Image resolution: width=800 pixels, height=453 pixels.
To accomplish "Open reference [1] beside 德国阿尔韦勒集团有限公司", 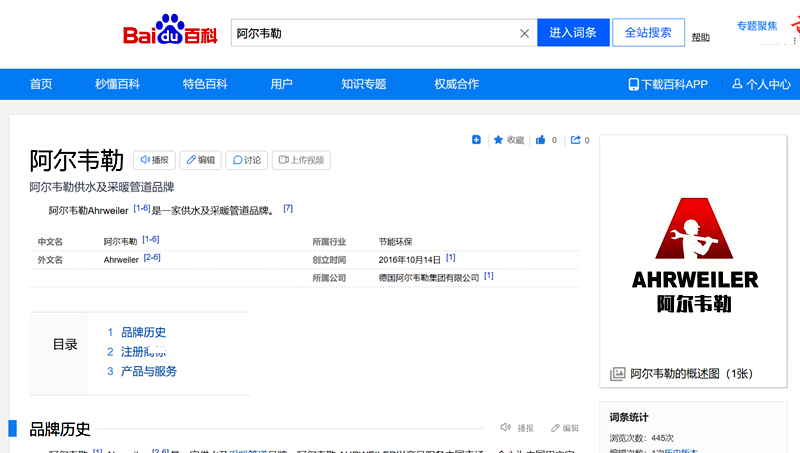I will point(489,276).
